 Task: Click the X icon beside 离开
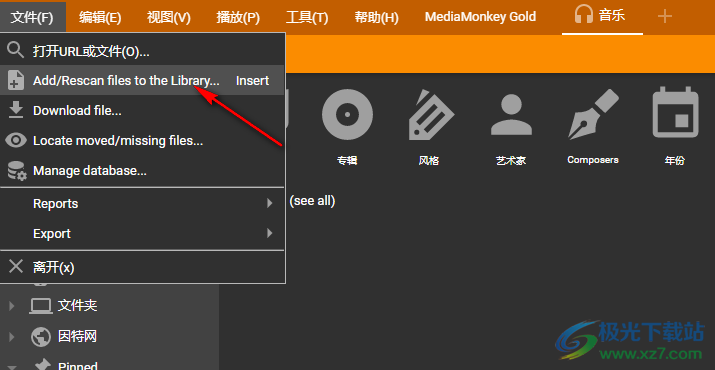point(16,266)
